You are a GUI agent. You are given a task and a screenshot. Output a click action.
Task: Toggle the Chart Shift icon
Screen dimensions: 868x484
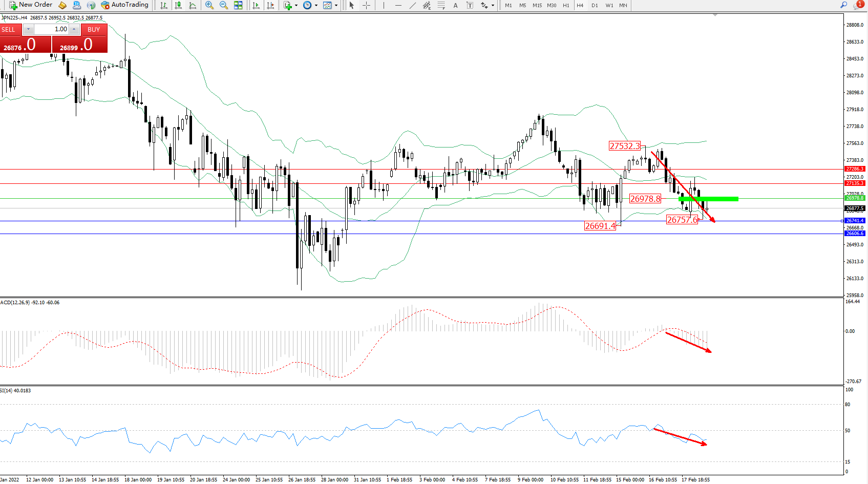tap(270, 5)
